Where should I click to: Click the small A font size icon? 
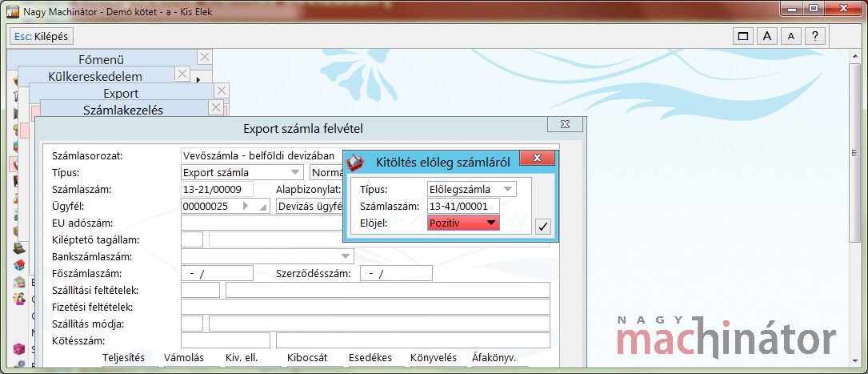(791, 37)
